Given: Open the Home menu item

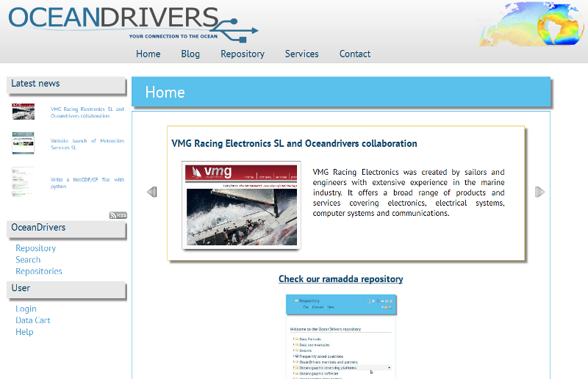Looking at the screenshot, I should [148, 54].
